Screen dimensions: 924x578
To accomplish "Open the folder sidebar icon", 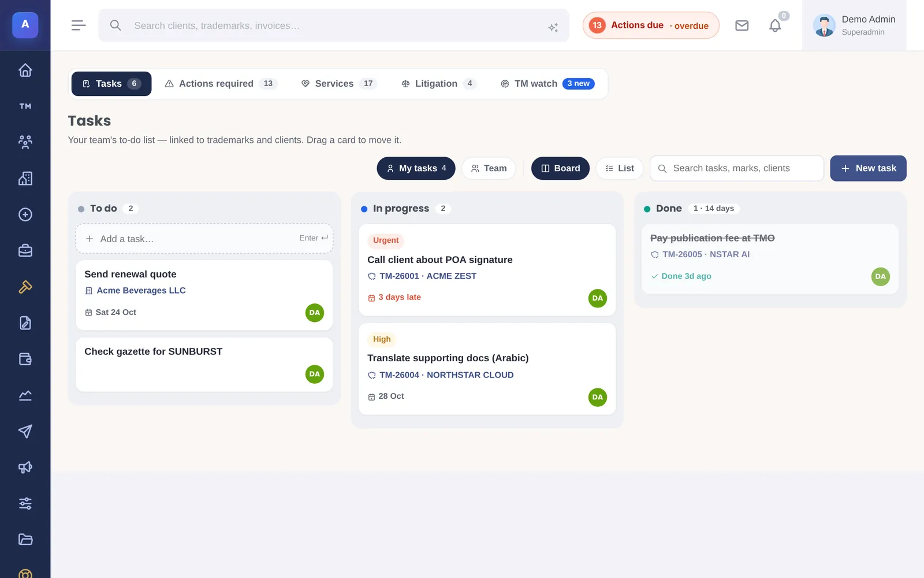I will tap(25, 540).
